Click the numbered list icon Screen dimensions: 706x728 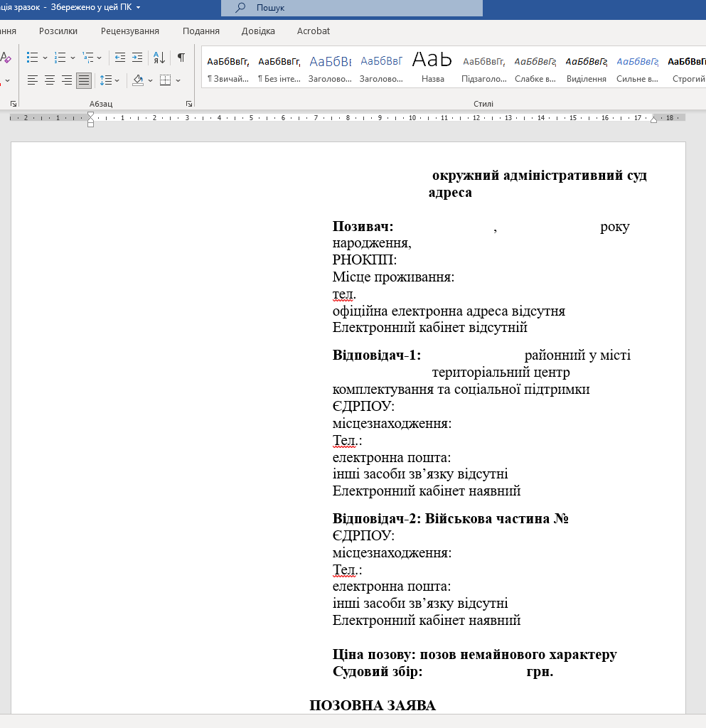point(60,58)
